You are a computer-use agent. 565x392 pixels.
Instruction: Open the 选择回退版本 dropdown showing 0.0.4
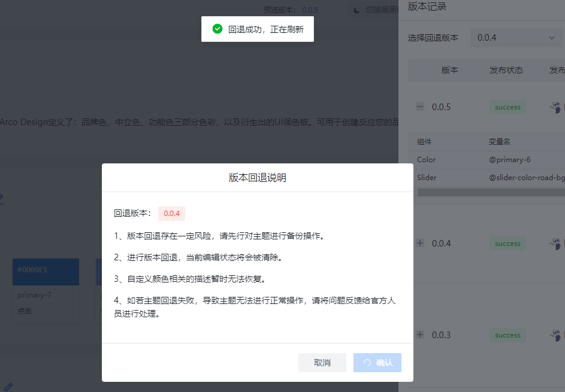tap(516, 38)
